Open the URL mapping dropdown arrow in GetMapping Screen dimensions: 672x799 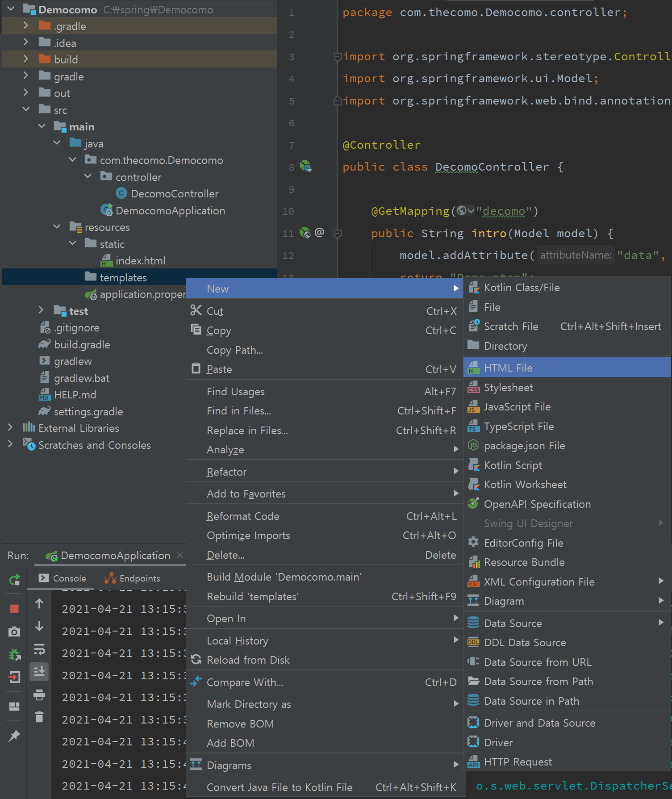pos(471,210)
